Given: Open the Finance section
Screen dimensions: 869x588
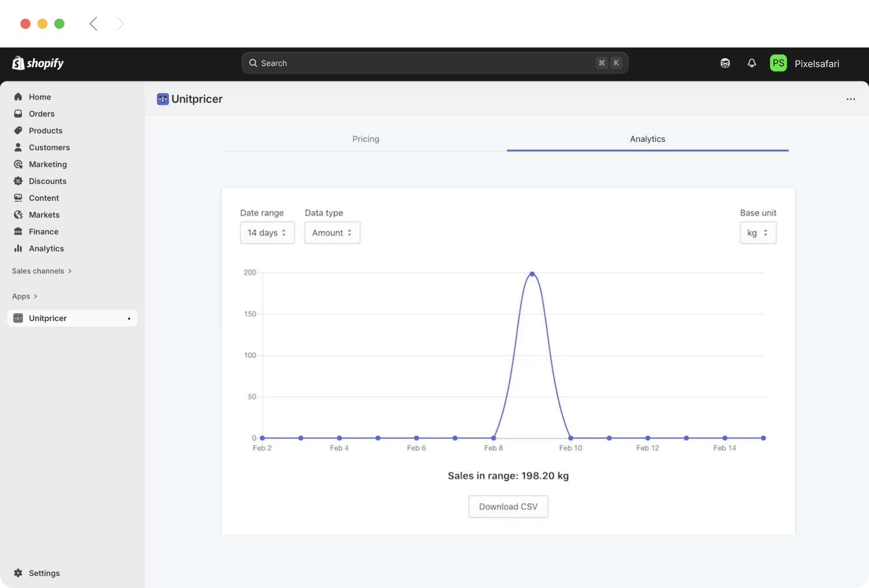Looking at the screenshot, I should coord(42,231).
